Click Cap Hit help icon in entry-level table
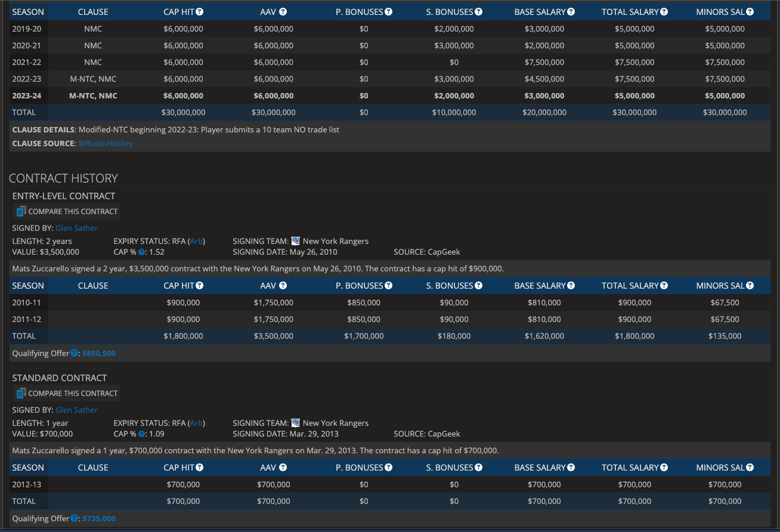Image resolution: width=780 pixels, height=532 pixels. [x=200, y=286]
